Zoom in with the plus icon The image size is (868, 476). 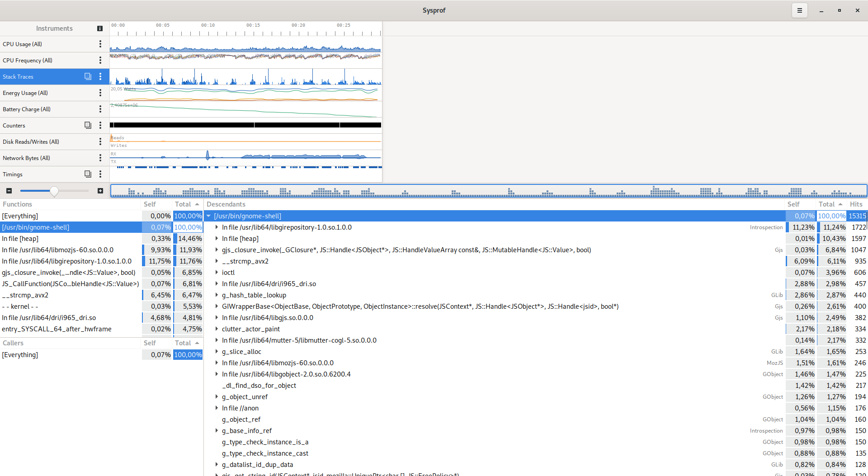[x=100, y=191]
